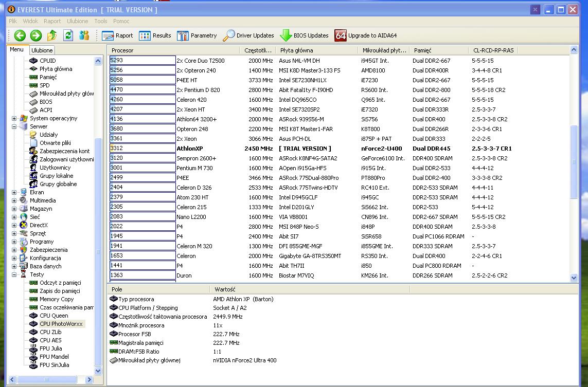The image size is (588, 387).
Task: Open the FPU SinJulia benchmark
Action: pyautogui.click(x=55, y=365)
